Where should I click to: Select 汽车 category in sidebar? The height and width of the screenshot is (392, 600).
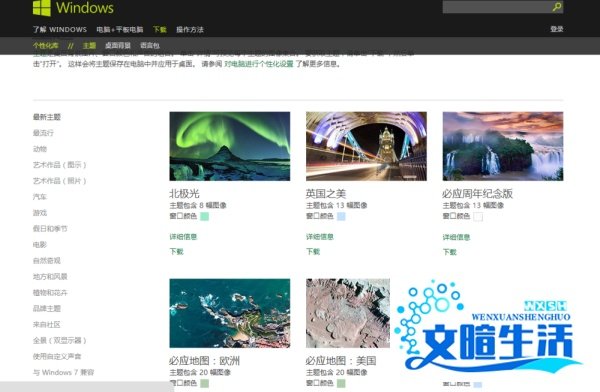click(40, 197)
